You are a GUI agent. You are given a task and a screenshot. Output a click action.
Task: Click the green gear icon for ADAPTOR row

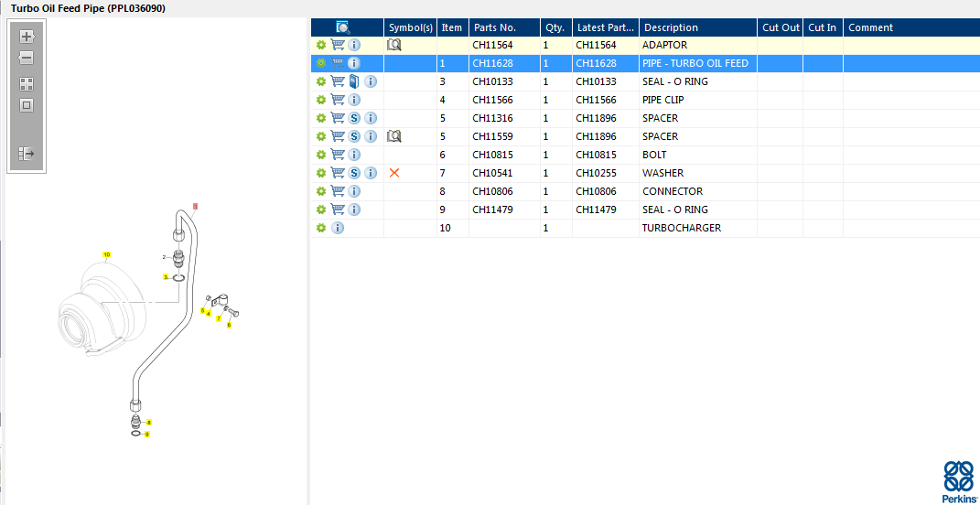(x=320, y=45)
